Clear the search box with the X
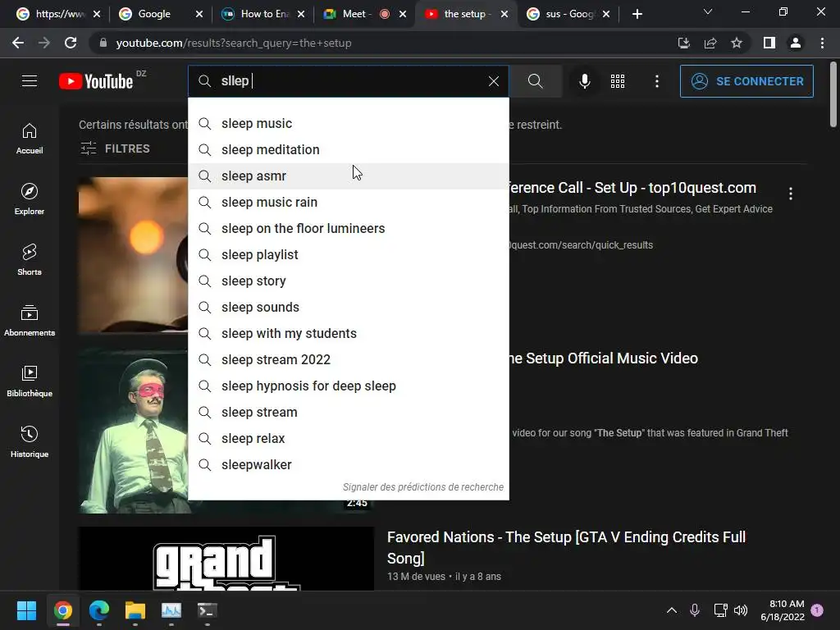Image resolution: width=840 pixels, height=630 pixels. (x=493, y=81)
